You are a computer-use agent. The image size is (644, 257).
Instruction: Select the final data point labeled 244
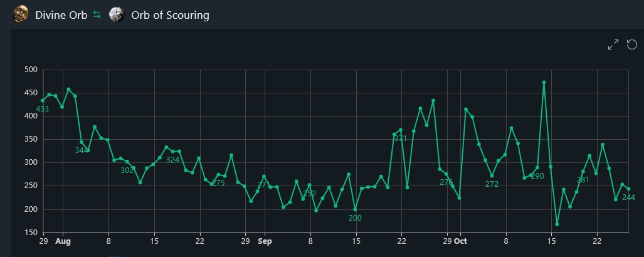click(x=628, y=189)
